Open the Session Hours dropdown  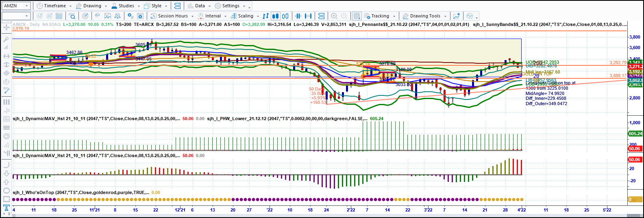click(x=172, y=16)
